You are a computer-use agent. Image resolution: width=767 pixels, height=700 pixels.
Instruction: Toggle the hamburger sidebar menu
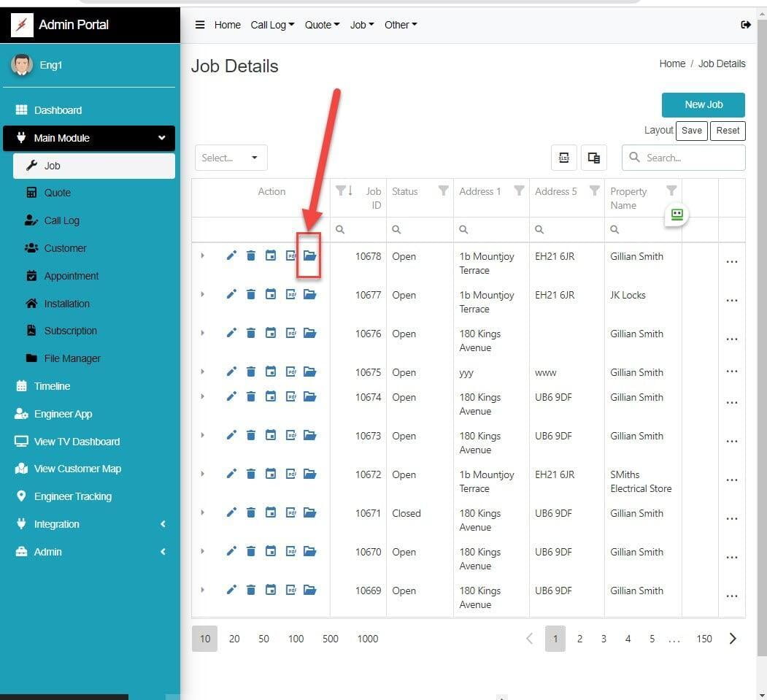click(x=199, y=25)
